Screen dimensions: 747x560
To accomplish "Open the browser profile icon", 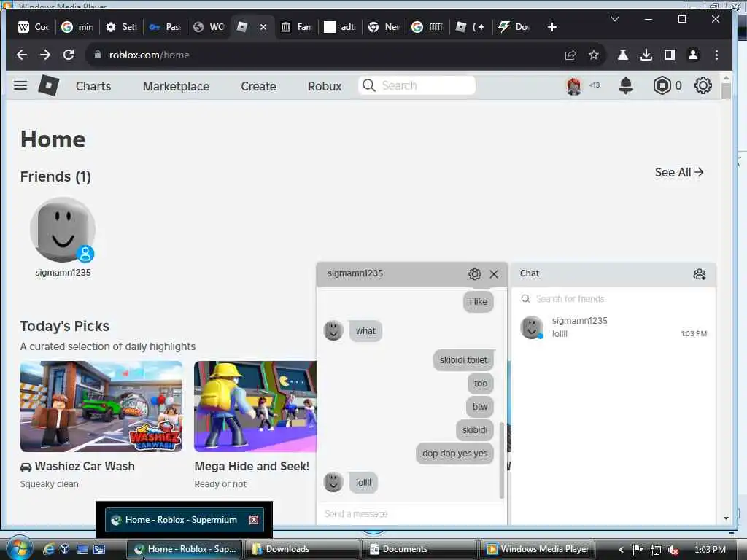I will coord(693,55).
